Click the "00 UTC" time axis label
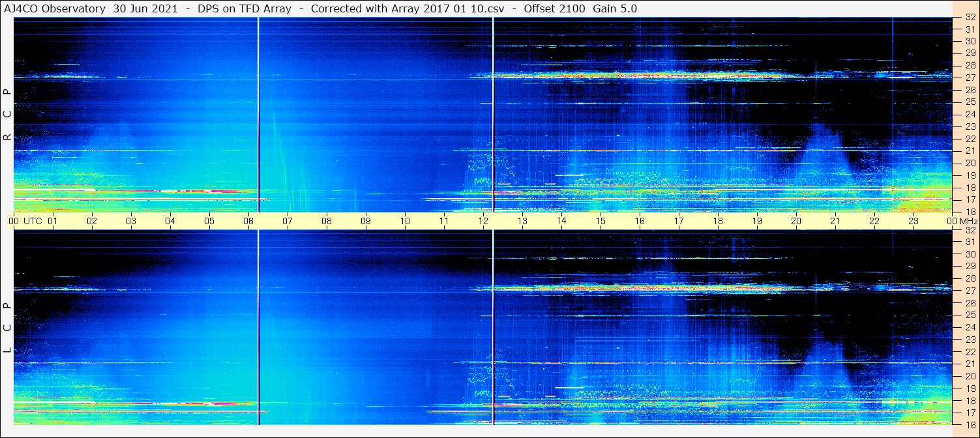 pos(25,221)
